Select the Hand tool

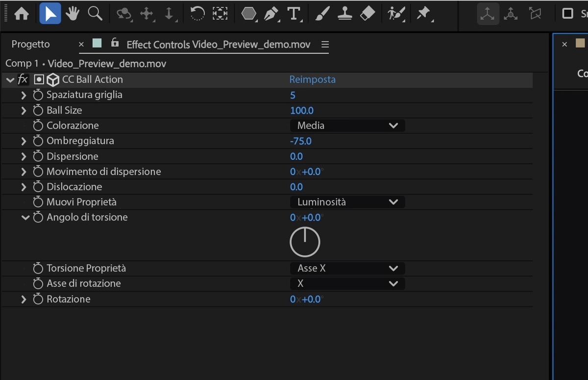click(x=72, y=14)
